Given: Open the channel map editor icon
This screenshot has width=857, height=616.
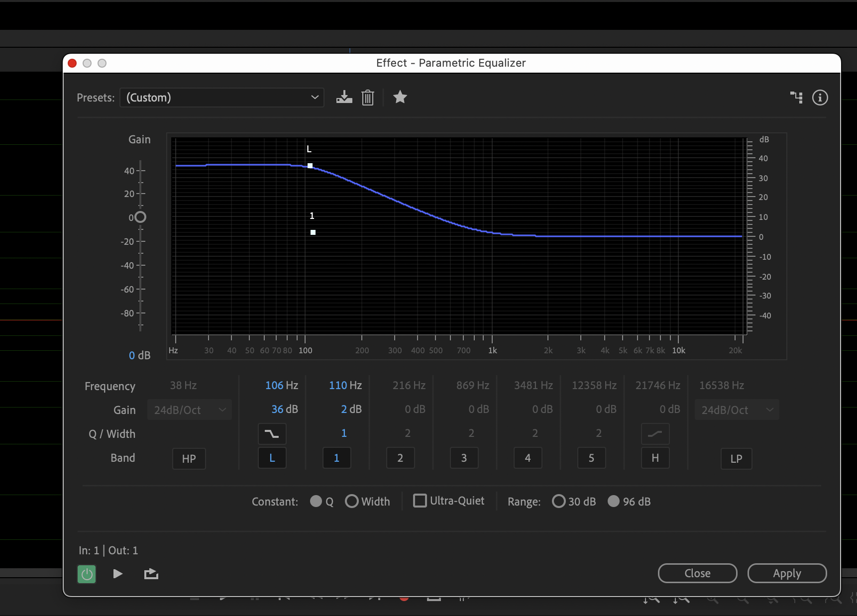Looking at the screenshot, I should 796,98.
